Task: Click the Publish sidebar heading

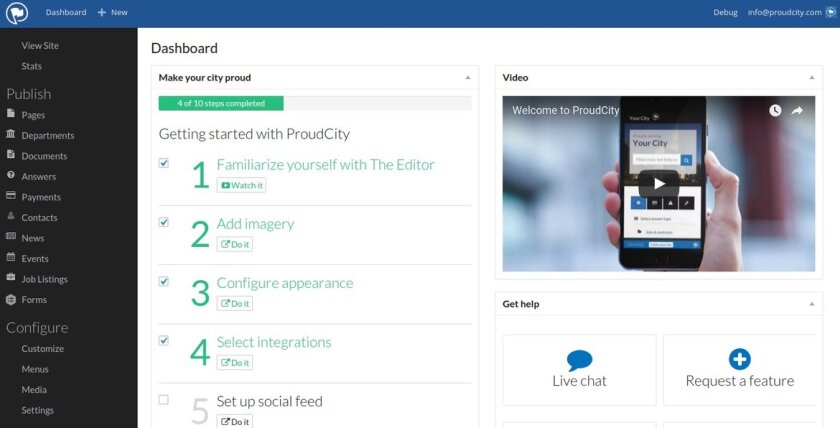Action: point(29,94)
